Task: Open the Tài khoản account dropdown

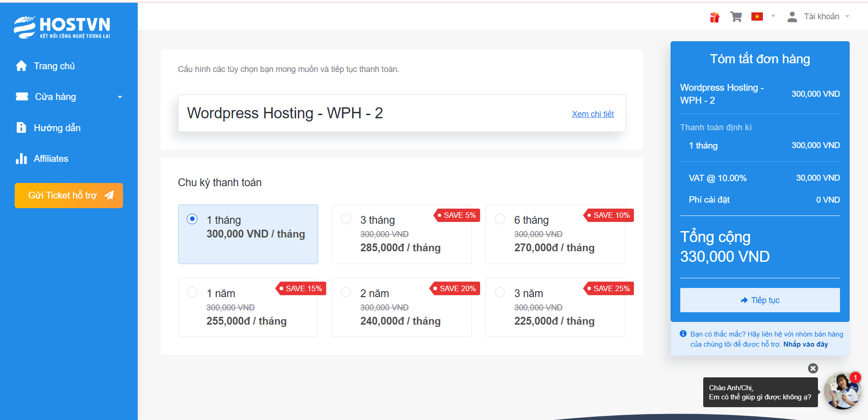Action: coord(822,17)
